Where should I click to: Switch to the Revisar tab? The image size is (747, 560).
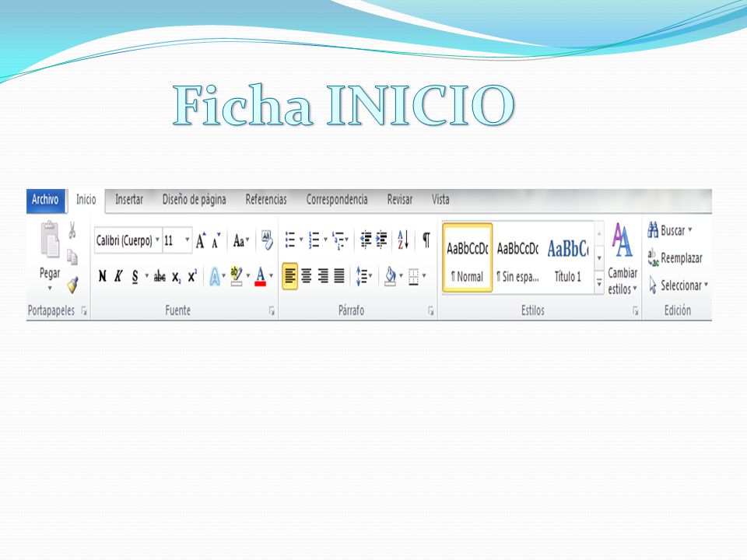point(400,200)
